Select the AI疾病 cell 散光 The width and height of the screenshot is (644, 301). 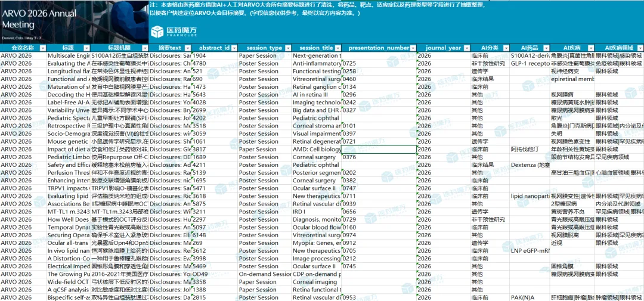click(572, 118)
